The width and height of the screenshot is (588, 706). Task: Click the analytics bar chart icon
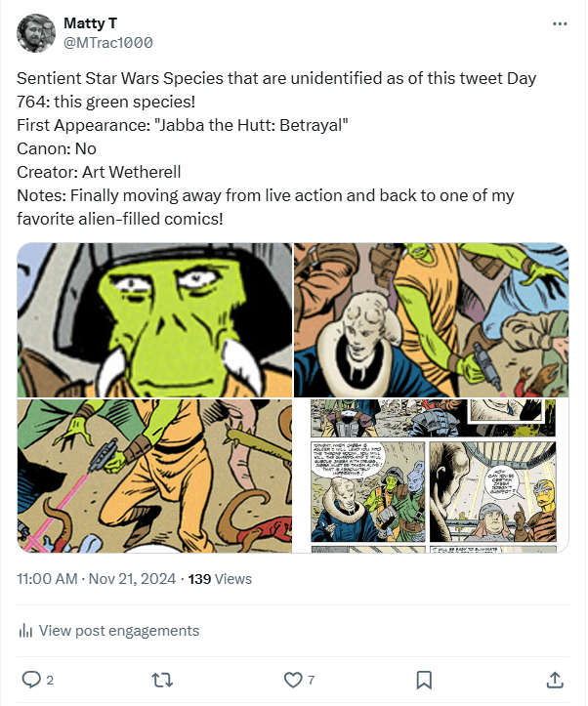pos(26,631)
